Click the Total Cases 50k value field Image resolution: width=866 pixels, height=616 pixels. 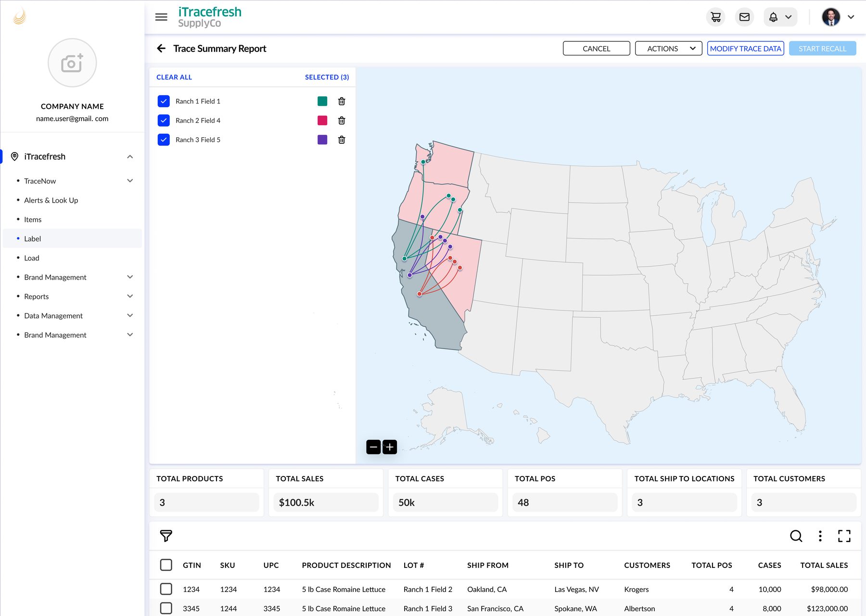point(446,502)
